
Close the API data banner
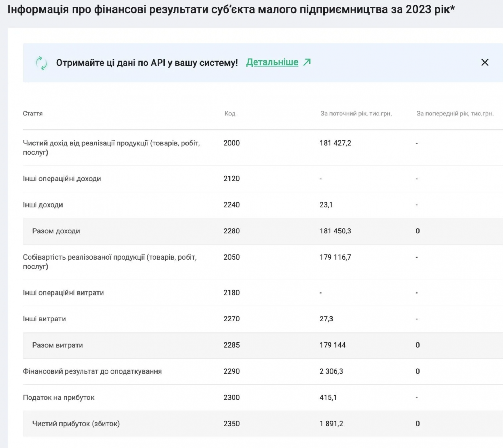click(484, 63)
